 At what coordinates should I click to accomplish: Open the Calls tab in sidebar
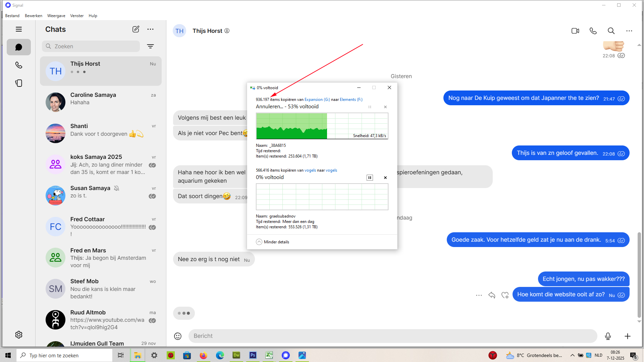[x=19, y=65]
